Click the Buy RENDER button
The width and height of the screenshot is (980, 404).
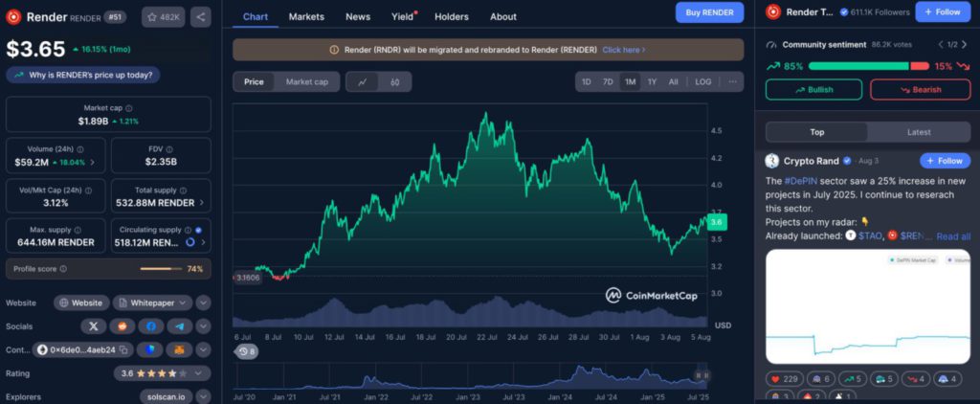709,12
